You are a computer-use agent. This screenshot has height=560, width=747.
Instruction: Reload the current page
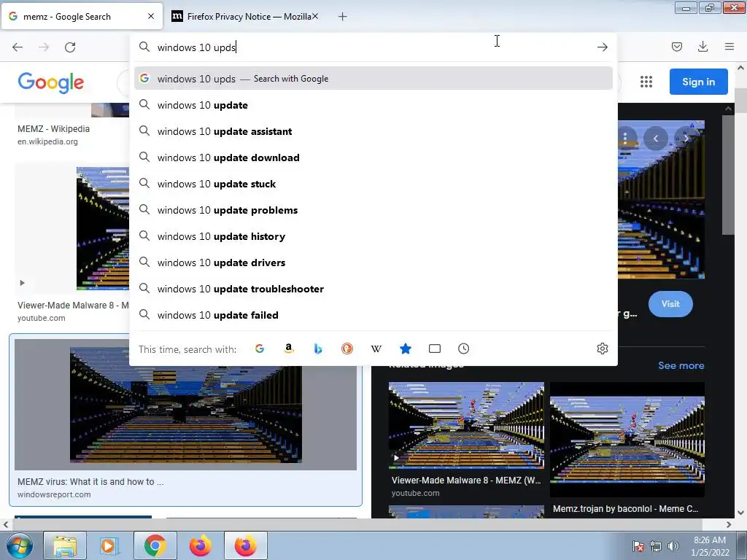tap(70, 47)
